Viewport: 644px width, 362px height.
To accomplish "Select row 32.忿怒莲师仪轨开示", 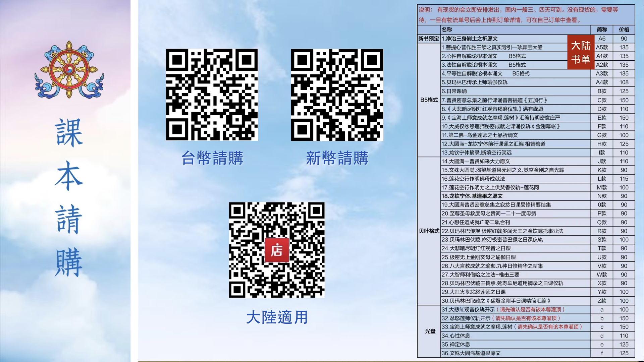I will pyautogui.click(x=516, y=318).
